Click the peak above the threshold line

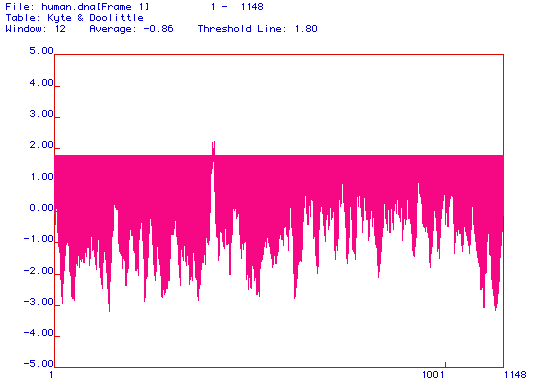pos(213,148)
